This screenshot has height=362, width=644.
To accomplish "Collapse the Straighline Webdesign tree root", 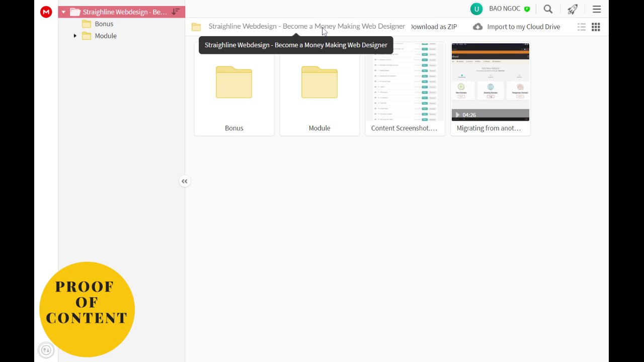I will [x=63, y=12].
